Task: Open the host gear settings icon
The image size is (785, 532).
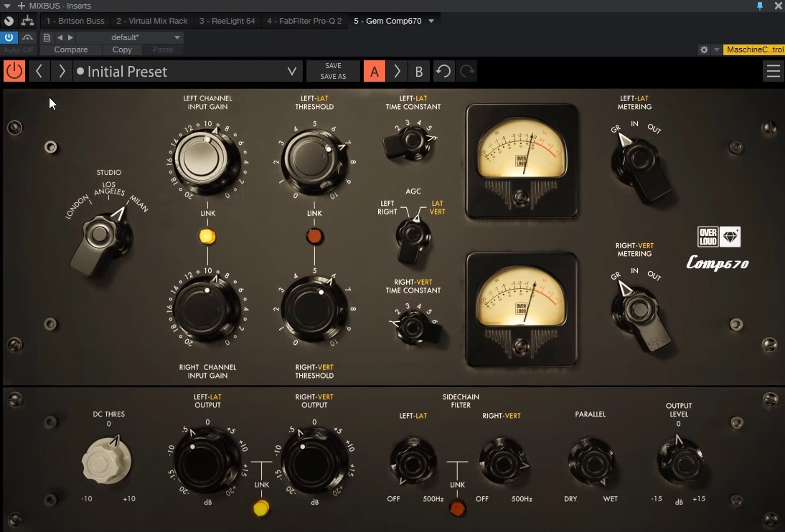Action: (704, 49)
